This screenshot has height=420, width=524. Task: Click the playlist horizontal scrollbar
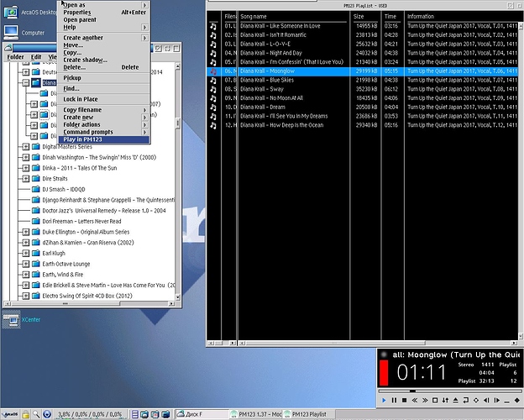378,343
